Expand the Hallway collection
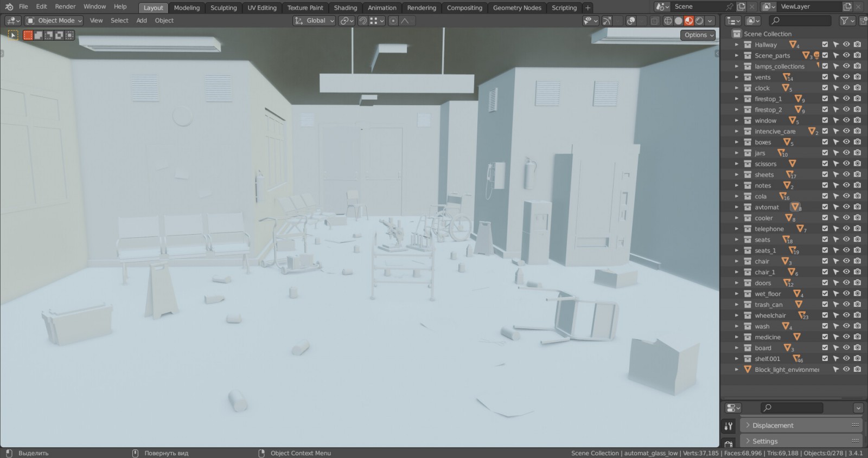This screenshot has width=868, height=458. (736, 44)
